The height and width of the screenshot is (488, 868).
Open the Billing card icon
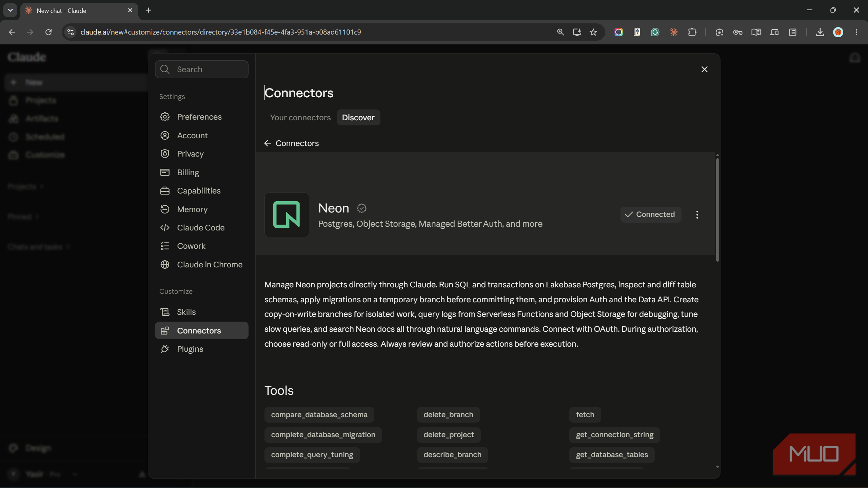point(165,172)
